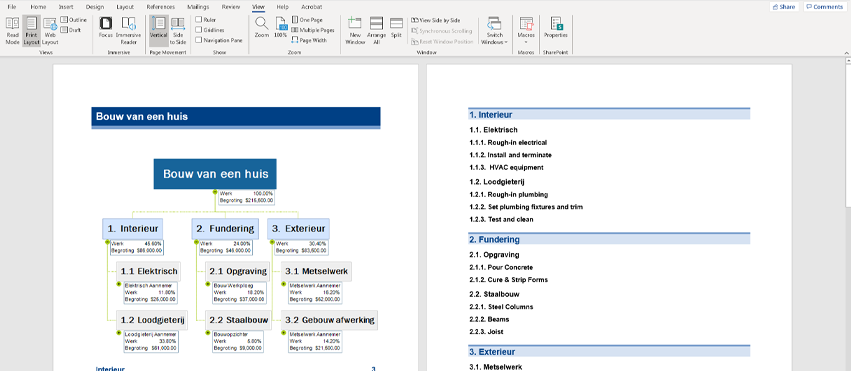Open a New Window

click(x=355, y=30)
